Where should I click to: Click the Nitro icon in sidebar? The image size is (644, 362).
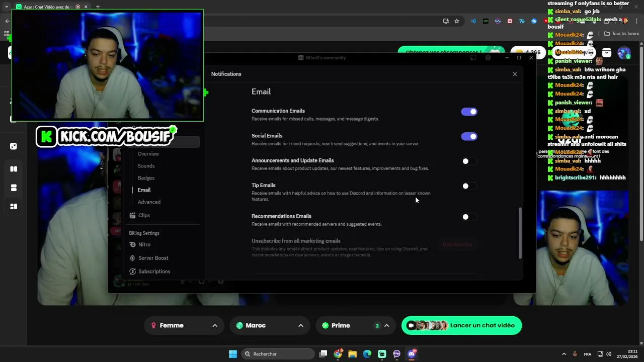pos(132,244)
